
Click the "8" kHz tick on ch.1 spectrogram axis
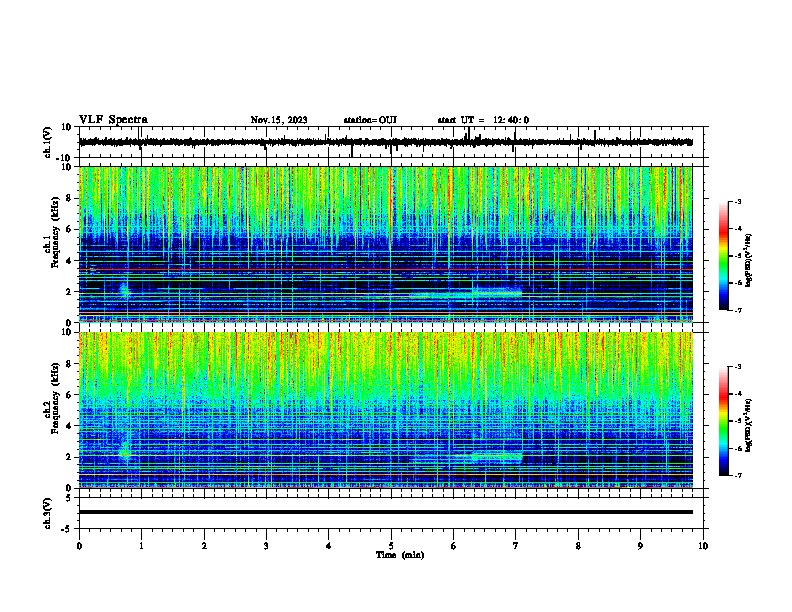pos(70,198)
